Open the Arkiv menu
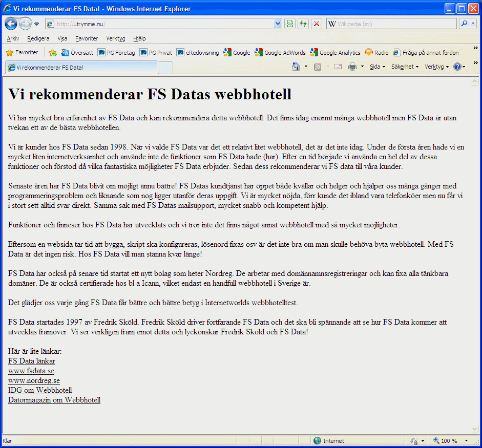 click(13, 38)
